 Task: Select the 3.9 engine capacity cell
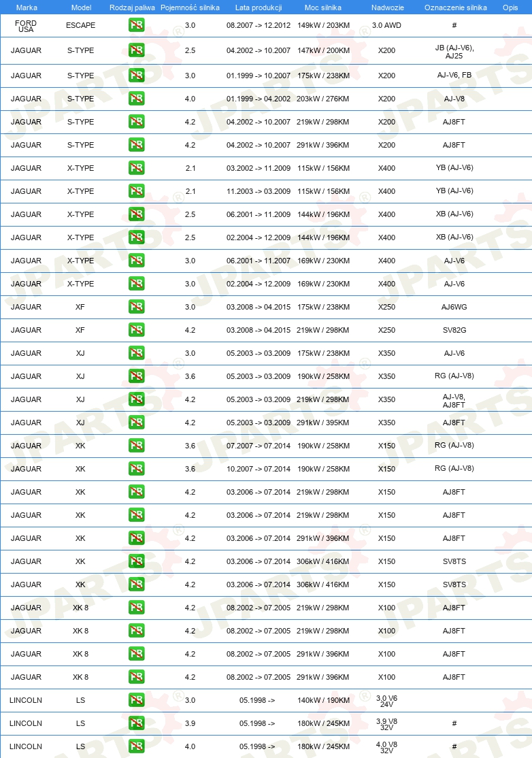click(x=190, y=723)
